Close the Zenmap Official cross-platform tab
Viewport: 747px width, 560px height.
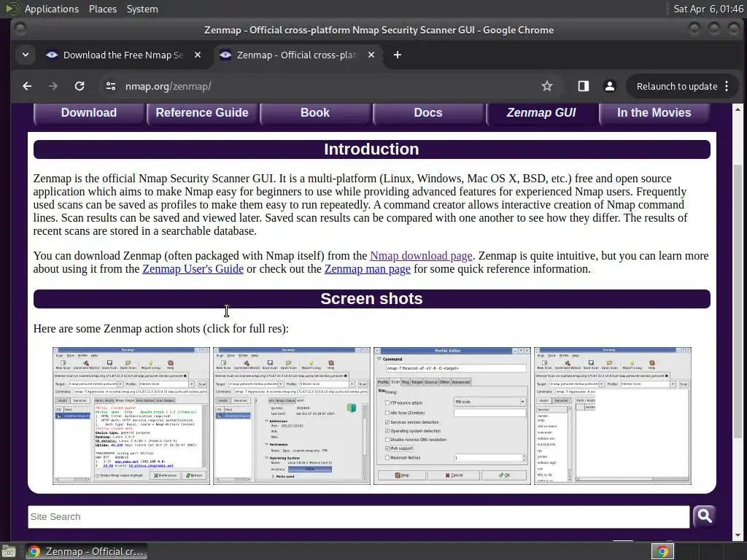click(371, 55)
